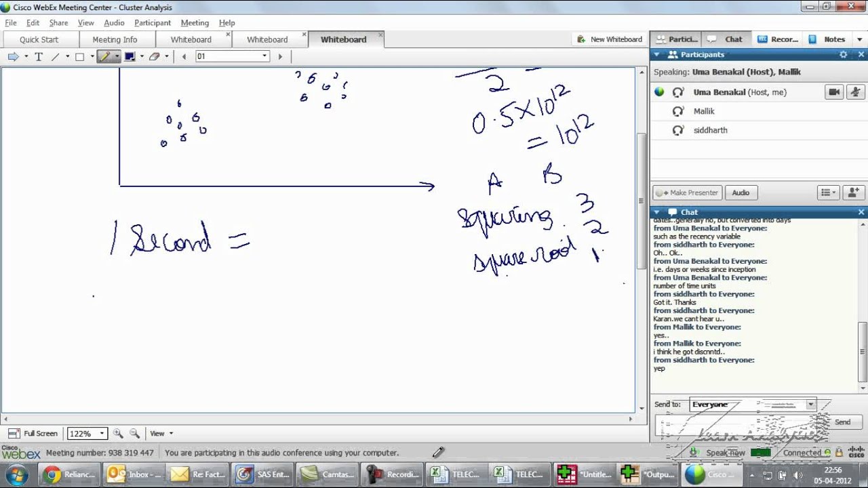Open Google Chrome from taskbar
Screen dimensions: 868x488
tap(70, 474)
